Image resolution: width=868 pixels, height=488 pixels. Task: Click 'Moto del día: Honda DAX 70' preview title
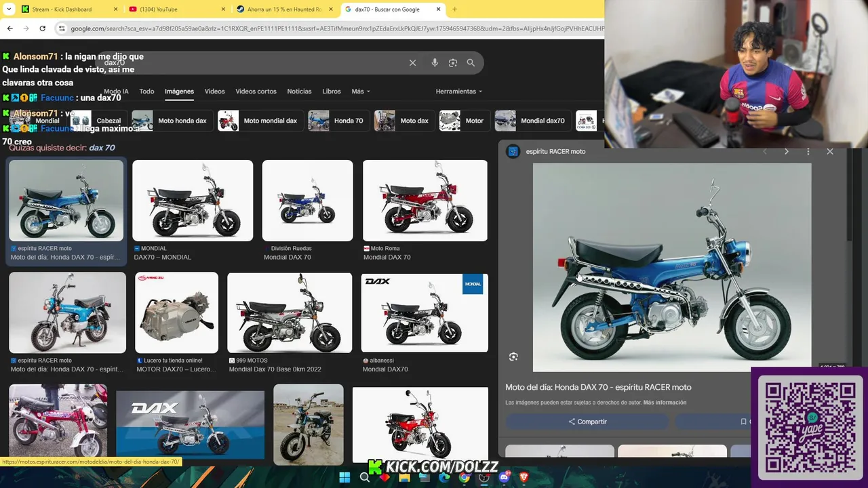tap(598, 387)
